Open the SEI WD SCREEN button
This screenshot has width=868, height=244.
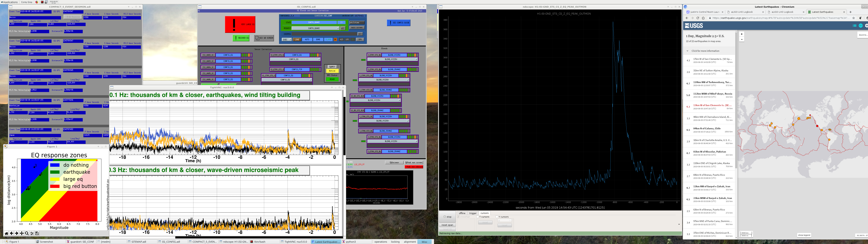[x=264, y=38]
